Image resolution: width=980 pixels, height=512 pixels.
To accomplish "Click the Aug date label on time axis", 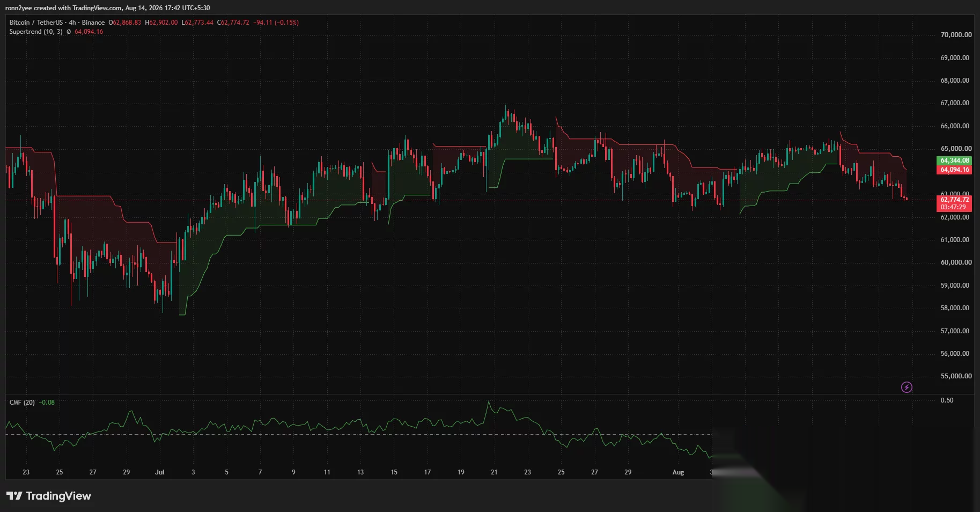I will [x=678, y=472].
